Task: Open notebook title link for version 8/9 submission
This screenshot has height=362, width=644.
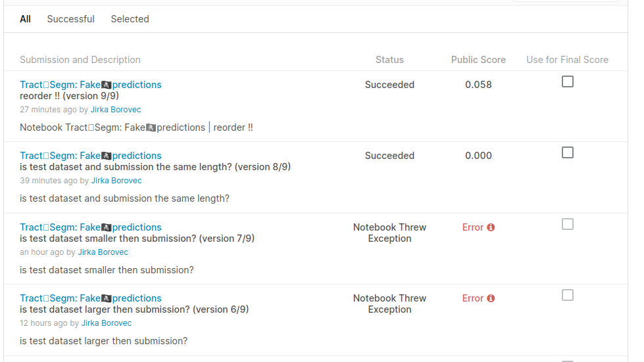Action: click(x=91, y=156)
